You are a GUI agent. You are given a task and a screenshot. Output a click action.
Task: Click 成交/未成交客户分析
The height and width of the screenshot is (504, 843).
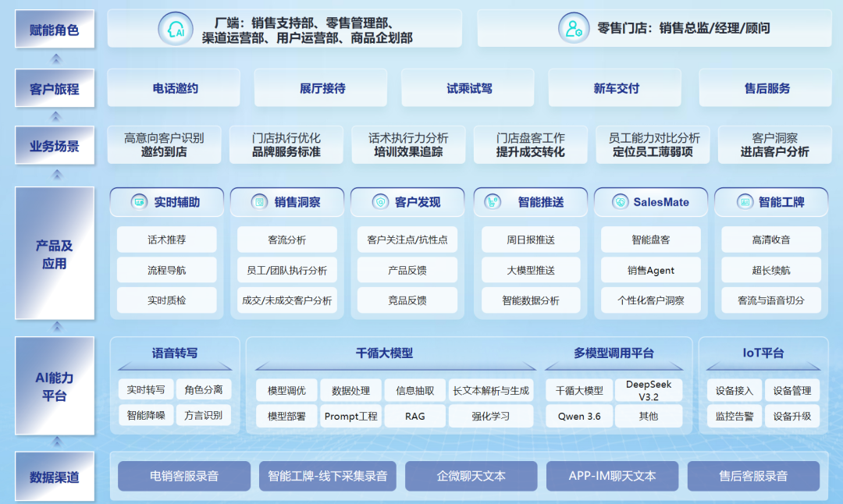[287, 300]
